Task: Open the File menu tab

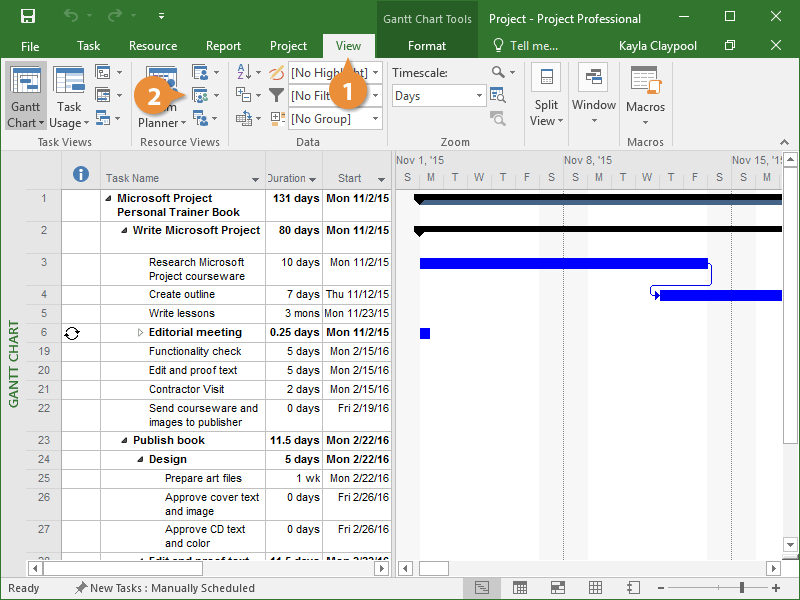Action: point(30,46)
